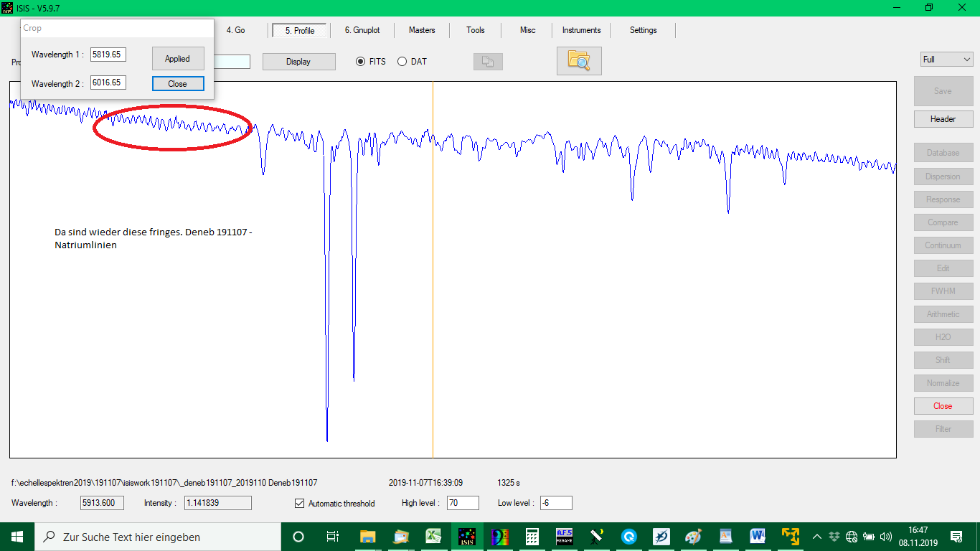Launch the calculator from the taskbar
This screenshot has height=551, width=980.
[x=532, y=536]
